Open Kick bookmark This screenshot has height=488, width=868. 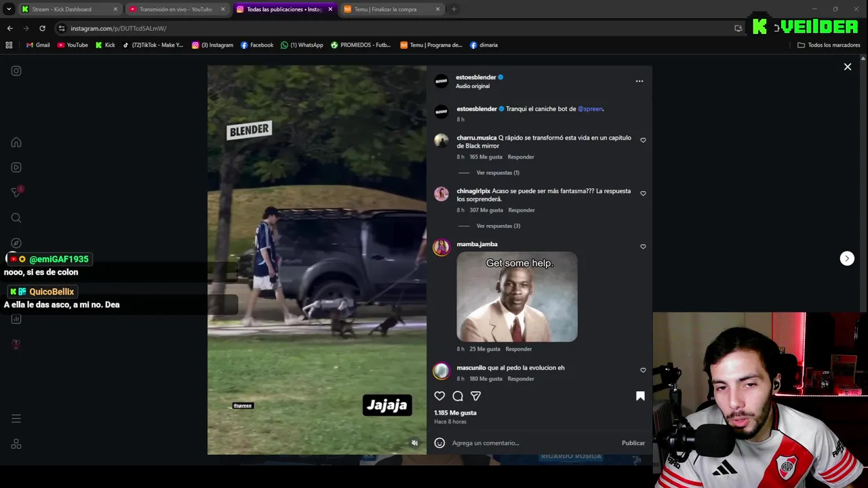click(105, 45)
